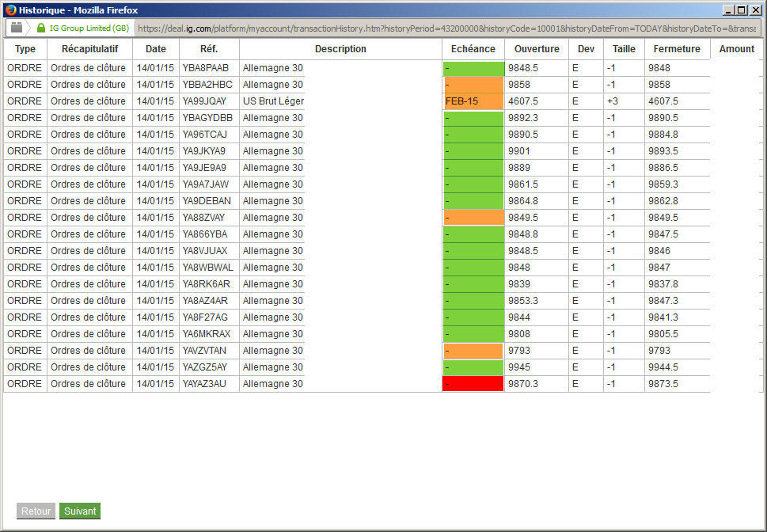
Task: Select reference YA9JE9A9 cell
Action: click(209, 168)
